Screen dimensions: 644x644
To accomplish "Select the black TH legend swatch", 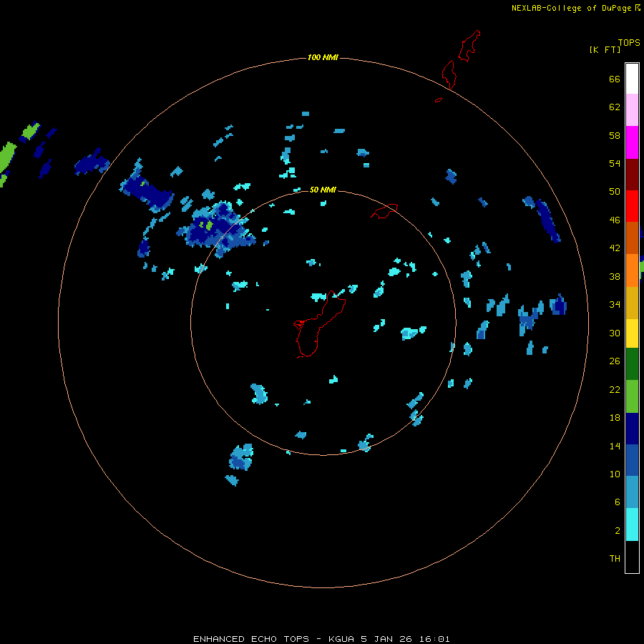I will (632, 557).
